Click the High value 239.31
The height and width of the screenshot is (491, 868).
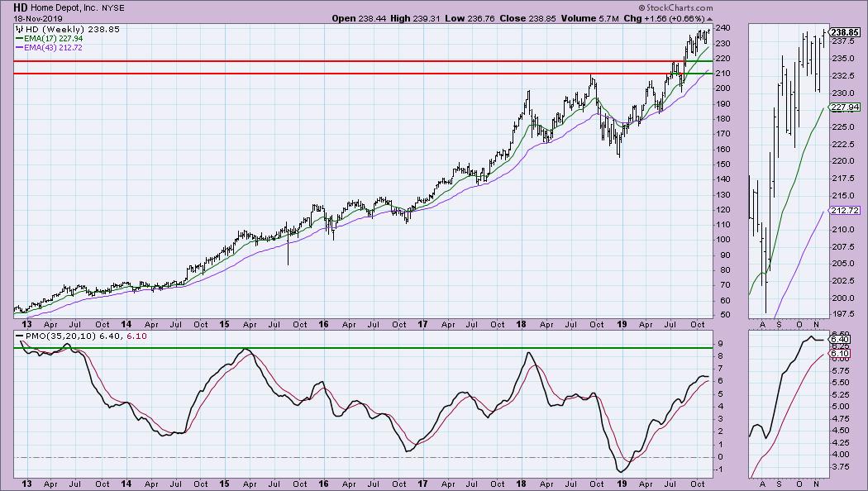point(427,18)
